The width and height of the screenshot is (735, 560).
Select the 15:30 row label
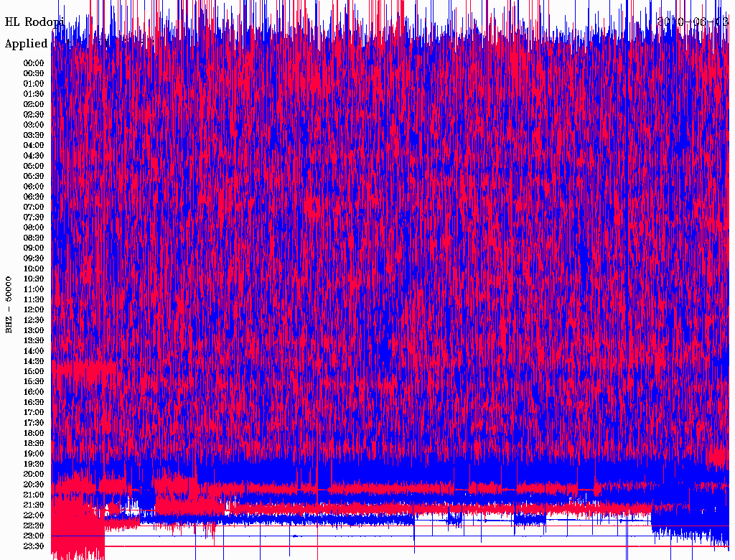pos(34,382)
